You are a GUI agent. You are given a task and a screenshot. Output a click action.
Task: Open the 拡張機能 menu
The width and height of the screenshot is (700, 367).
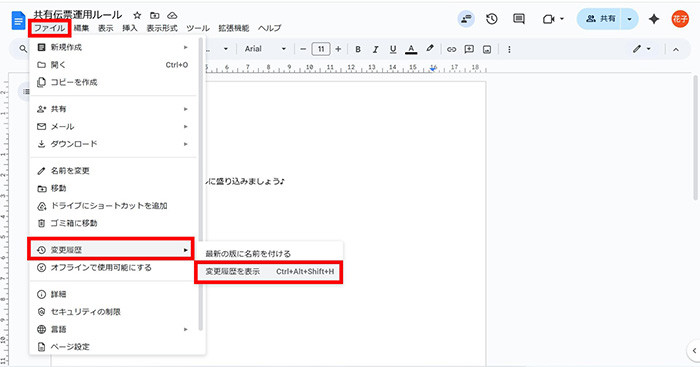tap(234, 28)
